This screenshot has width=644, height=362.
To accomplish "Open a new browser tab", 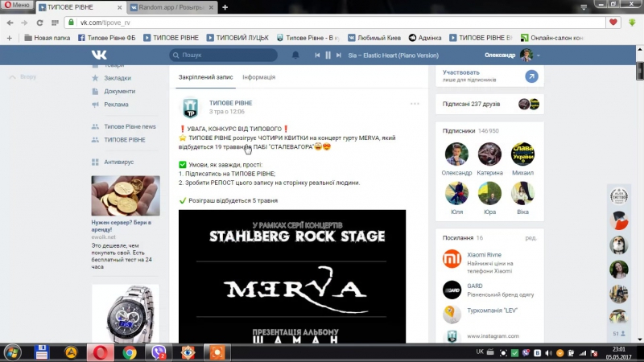I will pyautogui.click(x=225, y=7).
